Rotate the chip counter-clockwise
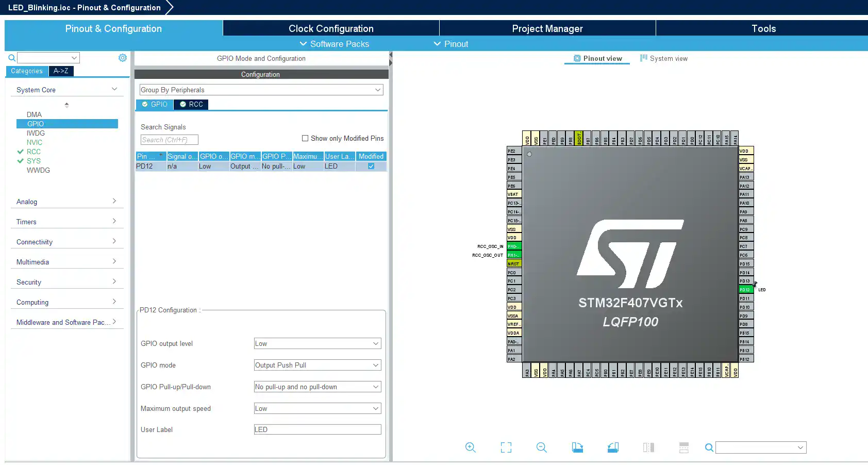The width and height of the screenshot is (868, 465). (x=613, y=447)
